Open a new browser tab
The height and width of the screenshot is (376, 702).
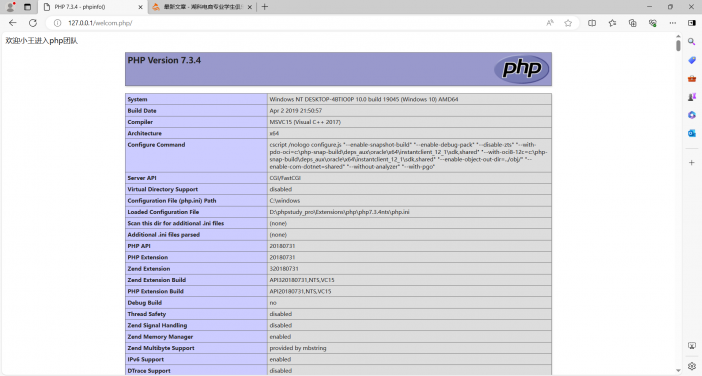265,7
